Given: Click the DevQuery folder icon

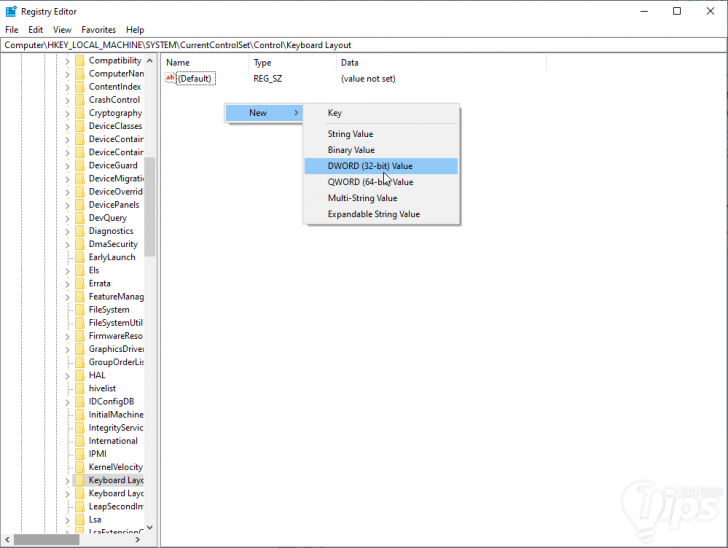Looking at the screenshot, I should [80, 218].
